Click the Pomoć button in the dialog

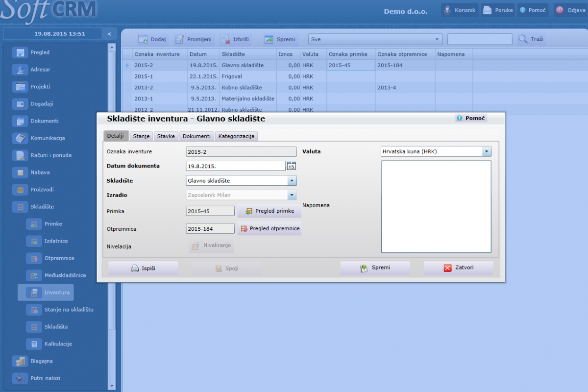click(471, 118)
